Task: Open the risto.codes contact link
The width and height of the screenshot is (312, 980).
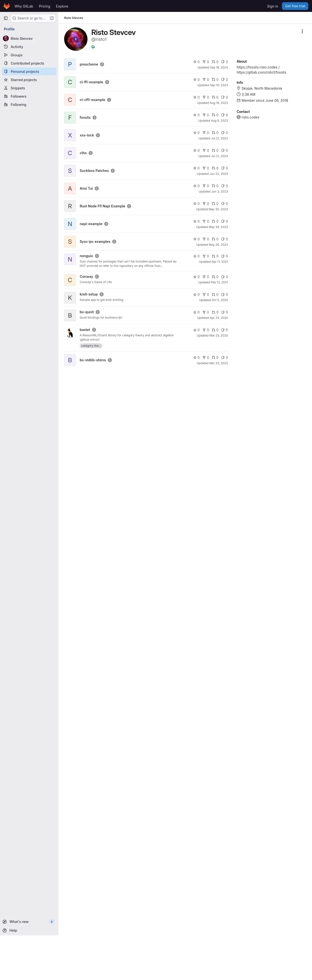Action: pos(250,117)
